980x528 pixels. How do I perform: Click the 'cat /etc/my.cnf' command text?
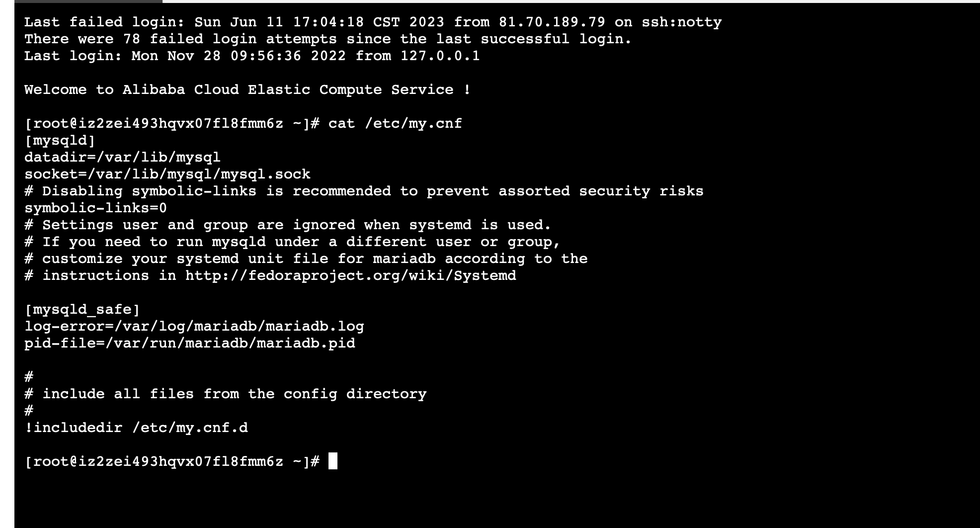click(x=395, y=123)
